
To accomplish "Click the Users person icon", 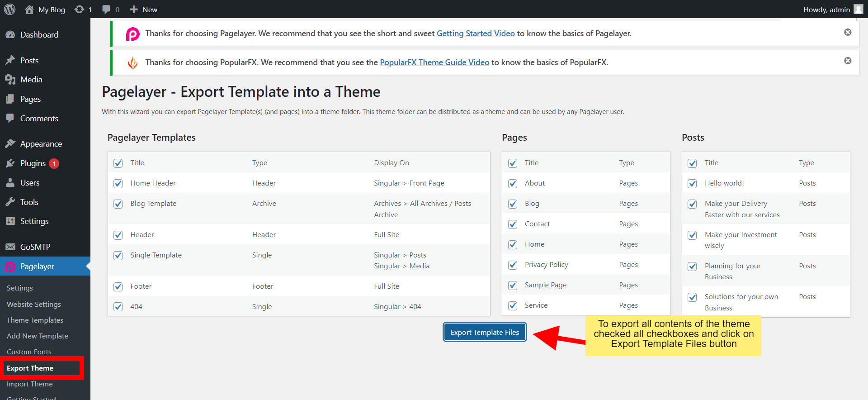I will [x=10, y=183].
